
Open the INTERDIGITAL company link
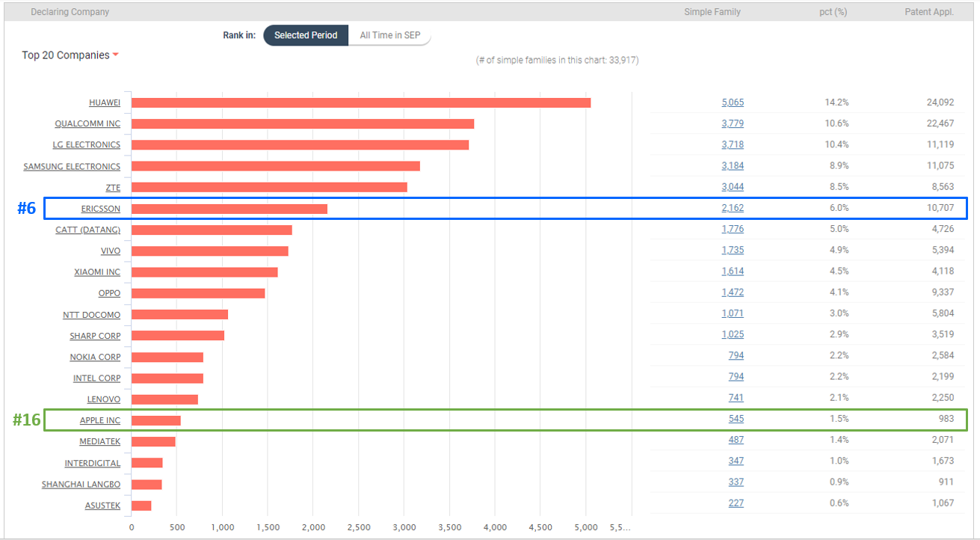click(93, 463)
